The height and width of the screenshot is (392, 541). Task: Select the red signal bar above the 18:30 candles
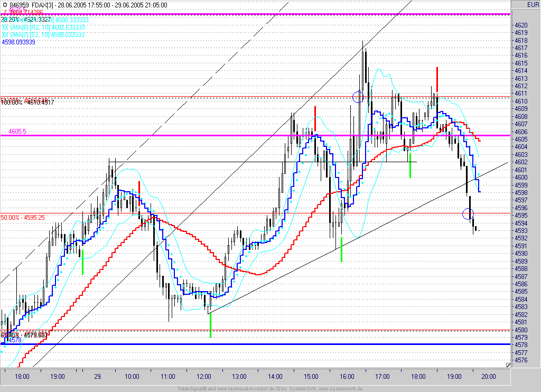[437, 79]
